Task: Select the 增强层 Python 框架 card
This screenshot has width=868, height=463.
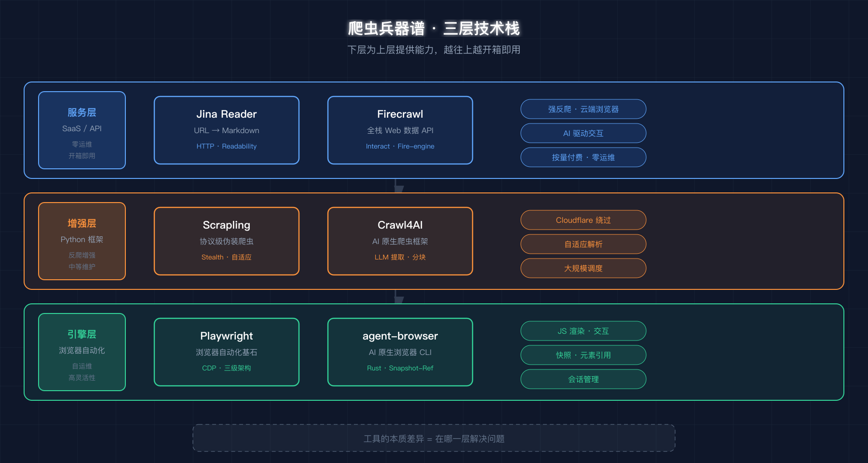Action: [x=82, y=241]
